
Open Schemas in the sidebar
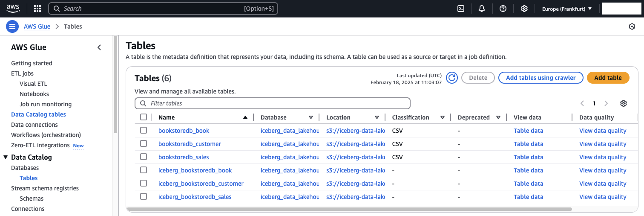tap(32, 198)
